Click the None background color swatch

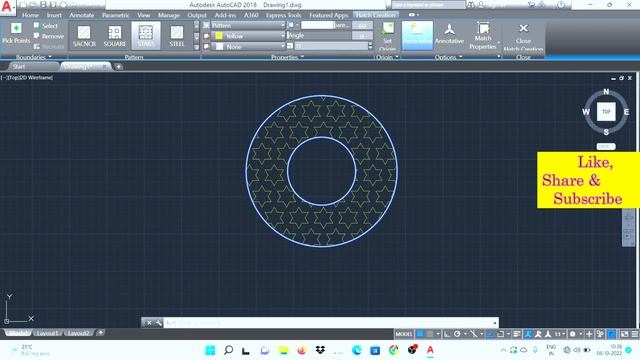(x=219, y=47)
